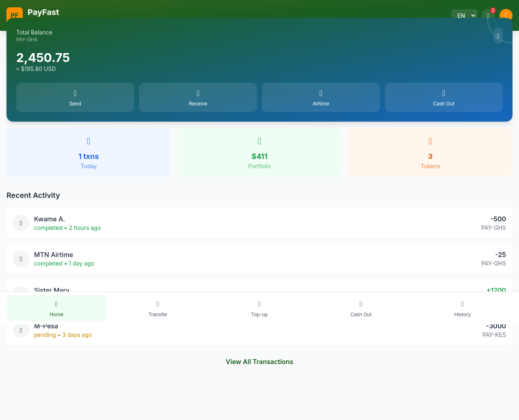Screen dimensions: 519x420
Task: Tap the MTN Airtime transaction icon
Action: tap(21, 259)
